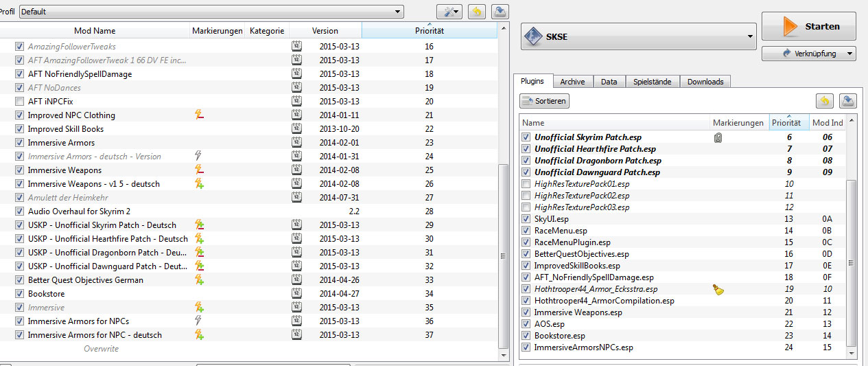868x366 pixels.
Task: Expand the Verknüpfung shortcut dropdown
Action: (x=808, y=54)
